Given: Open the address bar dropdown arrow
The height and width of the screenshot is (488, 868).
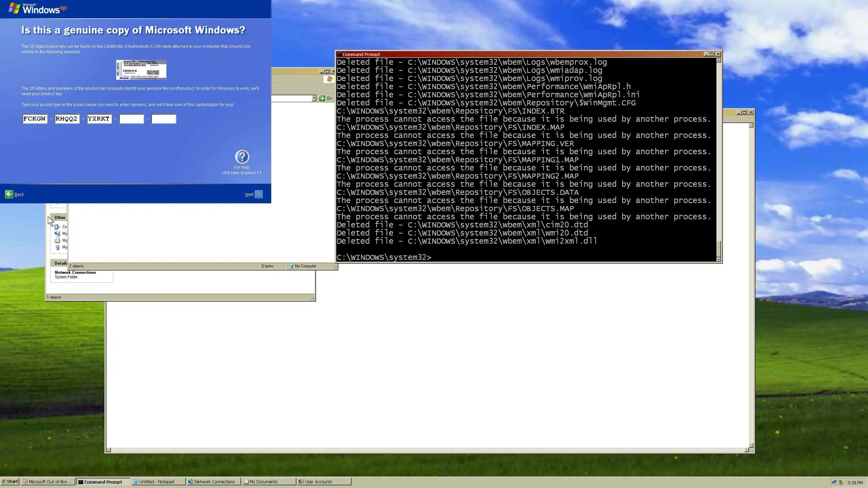Looking at the screenshot, I should pos(314,98).
